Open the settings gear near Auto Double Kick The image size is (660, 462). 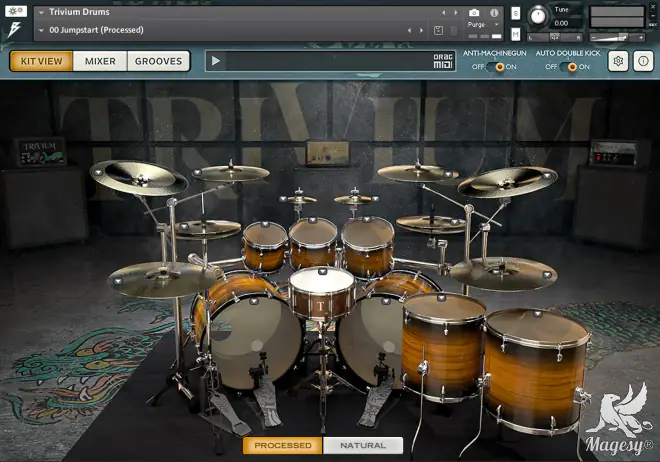(x=618, y=61)
